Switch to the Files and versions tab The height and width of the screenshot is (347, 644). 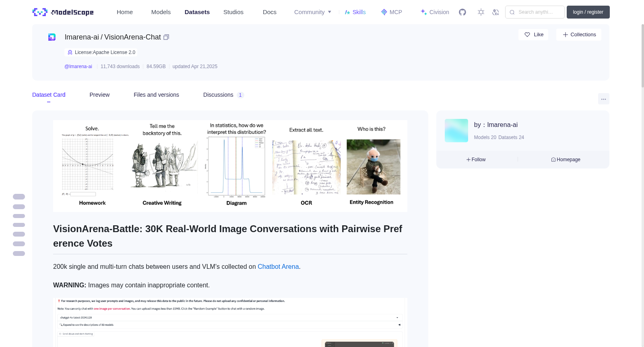(x=156, y=95)
